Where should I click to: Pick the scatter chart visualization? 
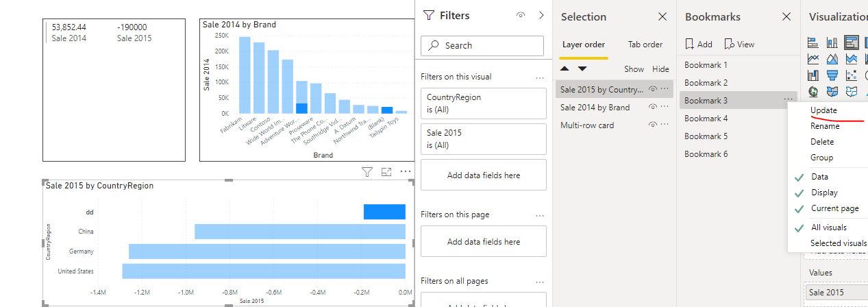pos(852,75)
